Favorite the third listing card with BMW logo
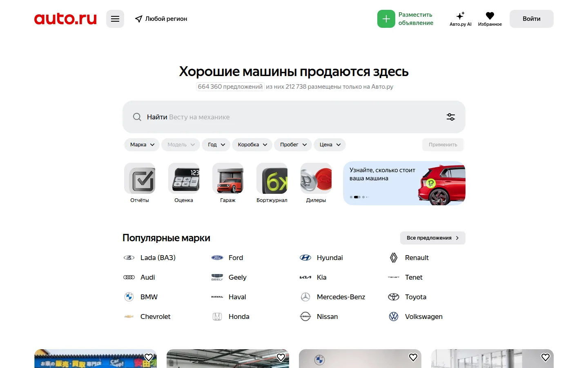588x368 pixels. point(413,357)
